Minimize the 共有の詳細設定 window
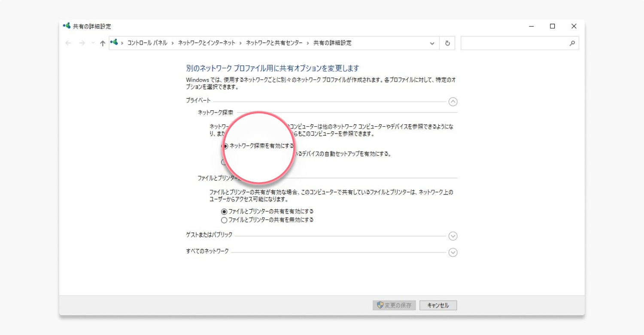The height and width of the screenshot is (335, 644). coord(532,26)
